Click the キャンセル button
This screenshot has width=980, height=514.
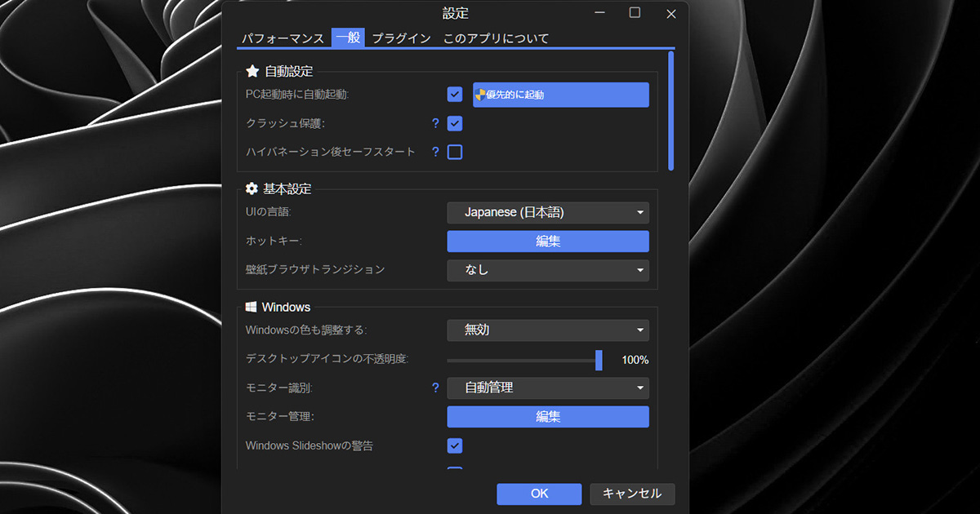[x=632, y=494]
